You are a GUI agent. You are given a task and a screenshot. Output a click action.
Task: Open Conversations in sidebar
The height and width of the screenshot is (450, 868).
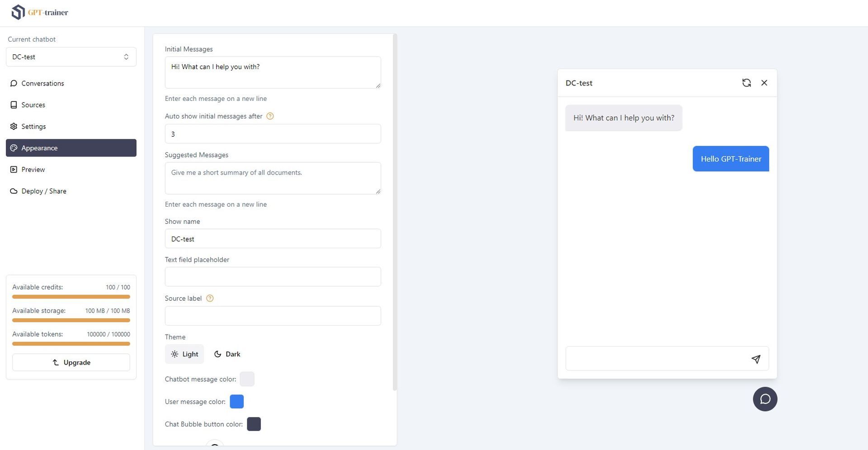(x=71, y=83)
